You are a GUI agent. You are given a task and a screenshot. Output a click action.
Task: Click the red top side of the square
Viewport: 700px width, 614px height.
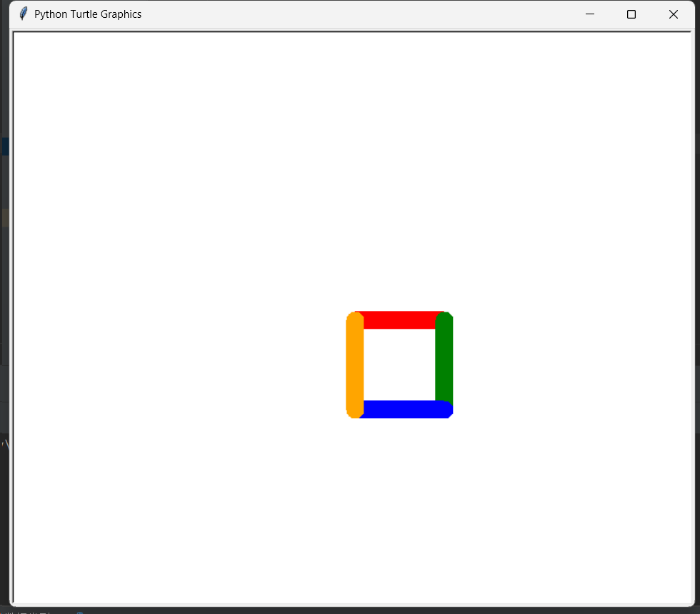[x=399, y=320]
